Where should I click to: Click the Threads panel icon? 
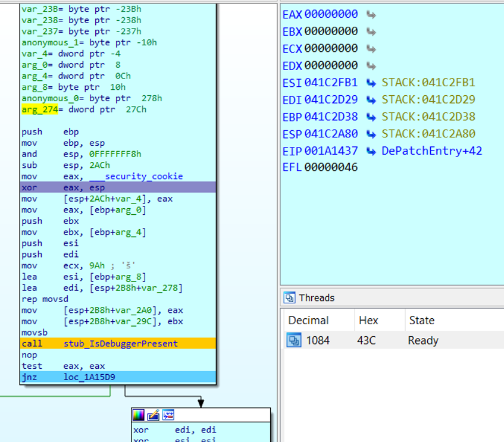[x=290, y=297]
